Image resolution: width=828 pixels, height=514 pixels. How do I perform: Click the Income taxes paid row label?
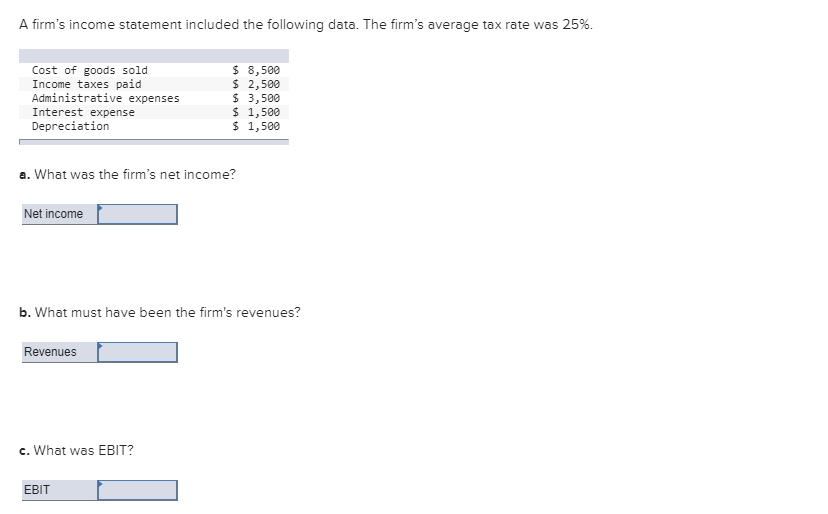(x=87, y=84)
